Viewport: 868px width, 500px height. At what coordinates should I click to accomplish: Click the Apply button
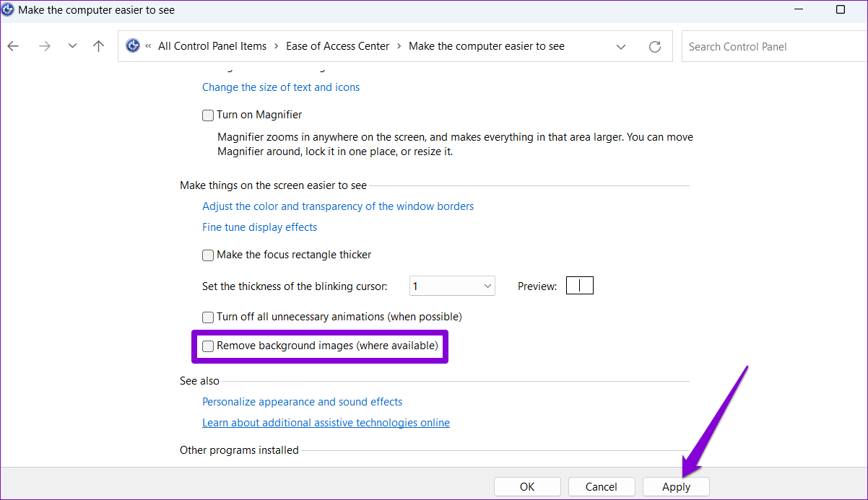coord(676,487)
